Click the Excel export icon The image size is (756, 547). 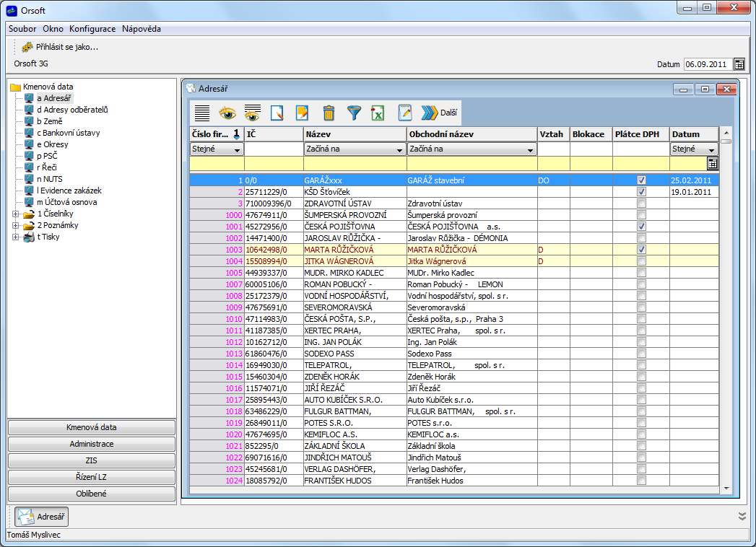pos(378,113)
